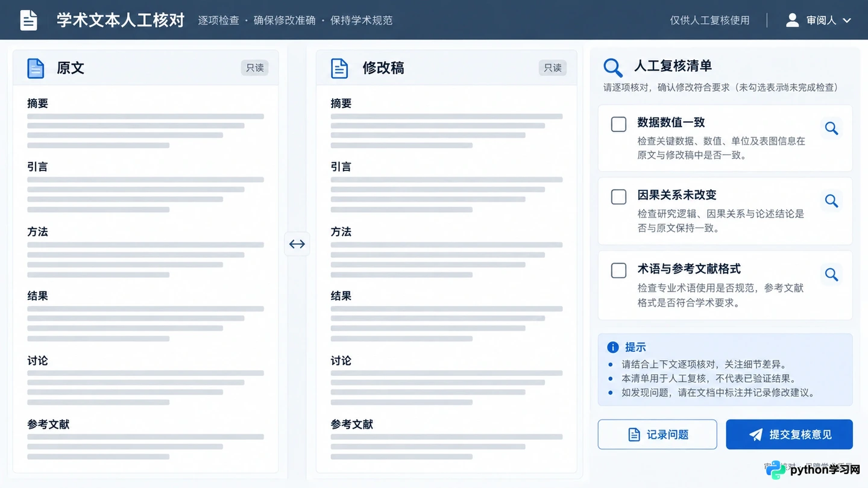The height and width of the screenshot is (488, 868).
Task: Check the 术语与参考文献格式 checkbox
Action: coord(619,271)
